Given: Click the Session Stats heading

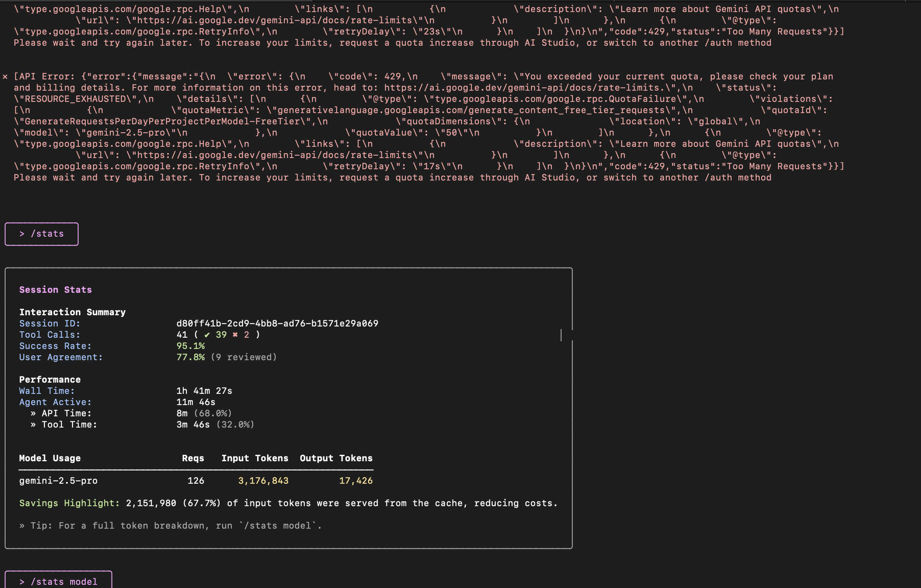Looking at the screenshot, I should pos(55,290).
